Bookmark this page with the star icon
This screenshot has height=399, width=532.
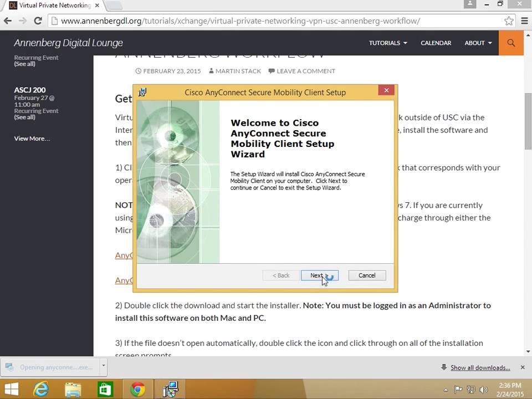(509, 21)
